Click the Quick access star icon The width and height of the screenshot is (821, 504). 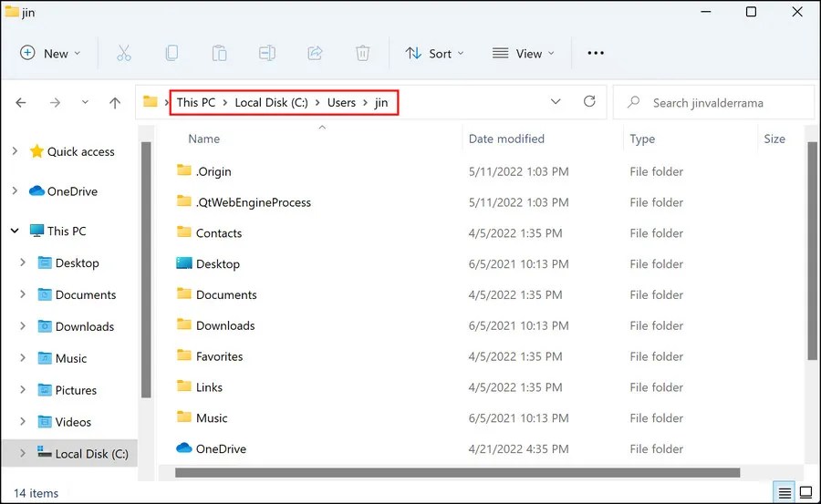point(36,151)
